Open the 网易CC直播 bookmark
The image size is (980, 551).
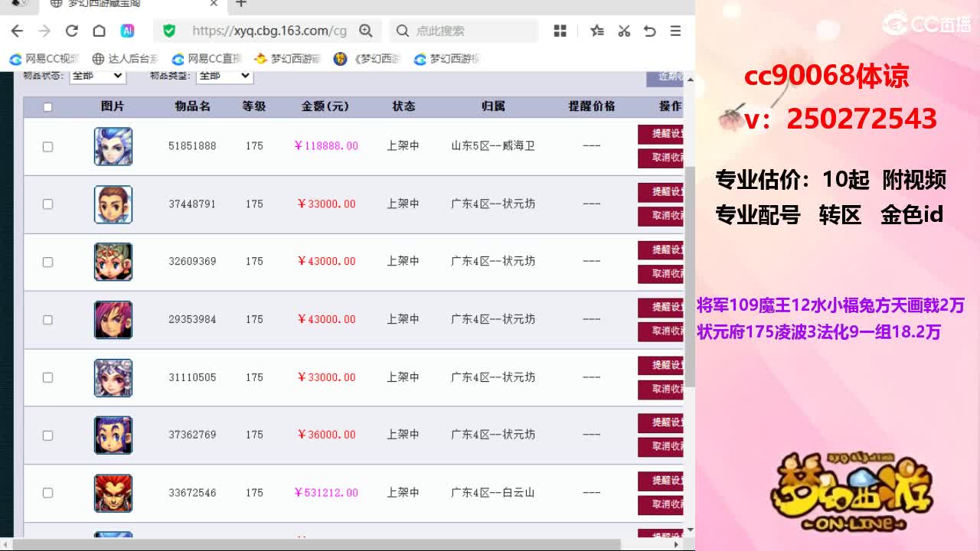[207, 59]
